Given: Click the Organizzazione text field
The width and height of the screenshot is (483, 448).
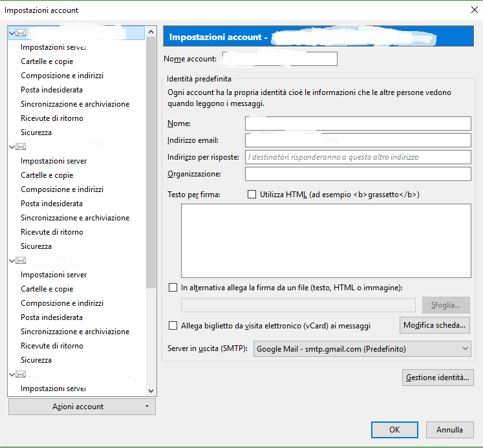Looking at the screenshot, I should point(358,174).
